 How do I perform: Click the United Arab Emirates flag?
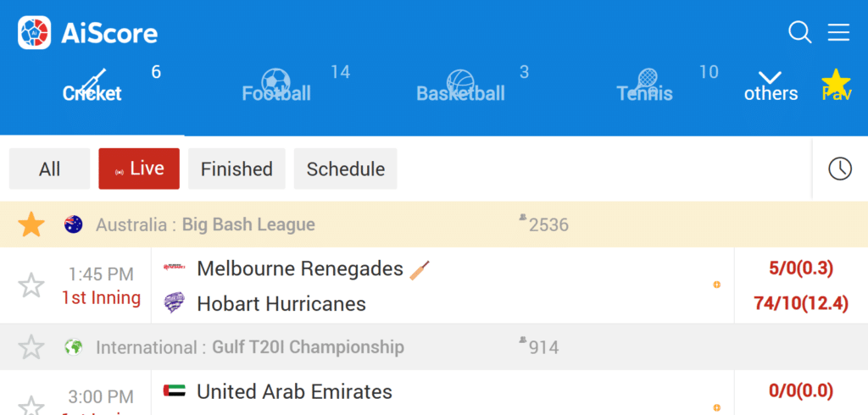point(174,391)
